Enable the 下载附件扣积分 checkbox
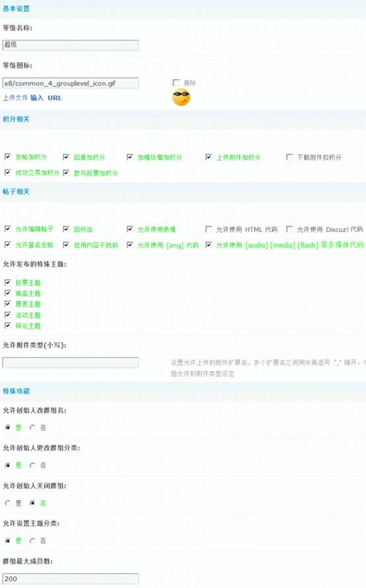366x588 pixels. tap(289, 157)
